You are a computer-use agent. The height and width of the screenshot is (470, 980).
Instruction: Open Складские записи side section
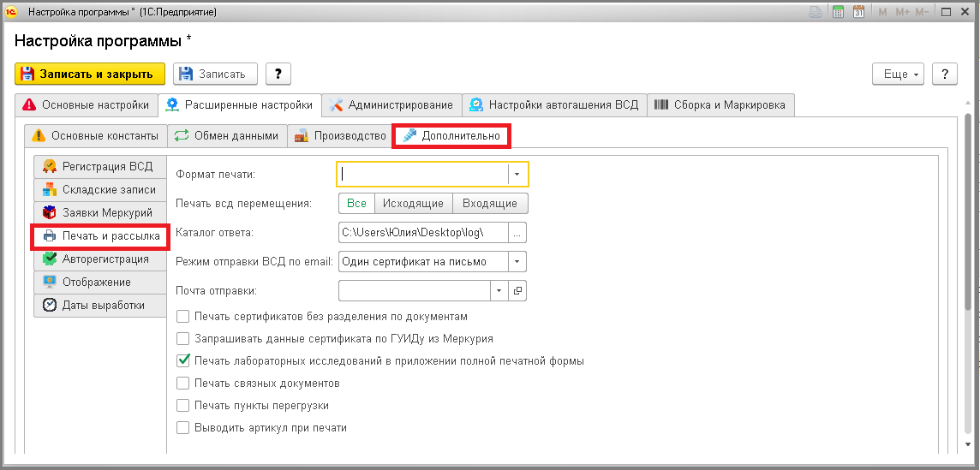tap(100, 189)
